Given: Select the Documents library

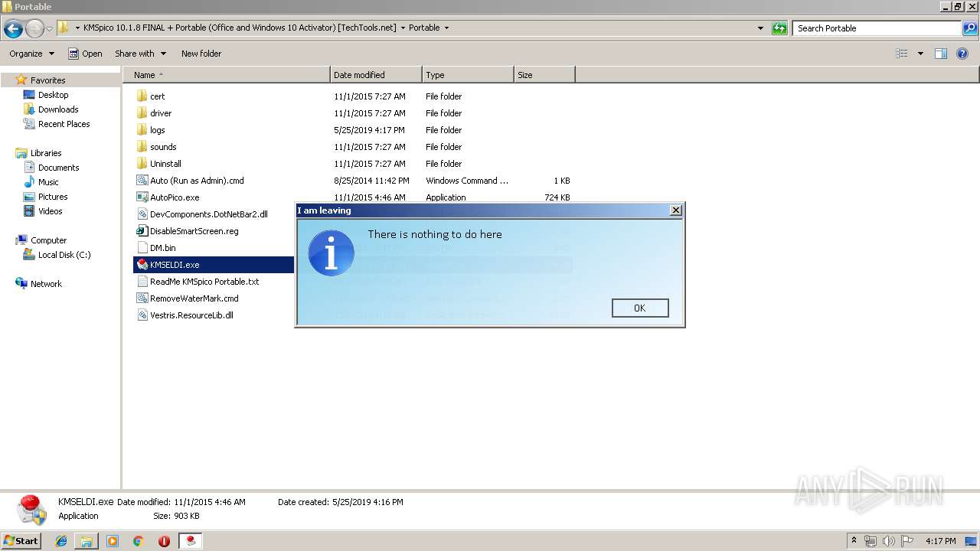Looking at the screenshot, I should [x=58, y=168].
